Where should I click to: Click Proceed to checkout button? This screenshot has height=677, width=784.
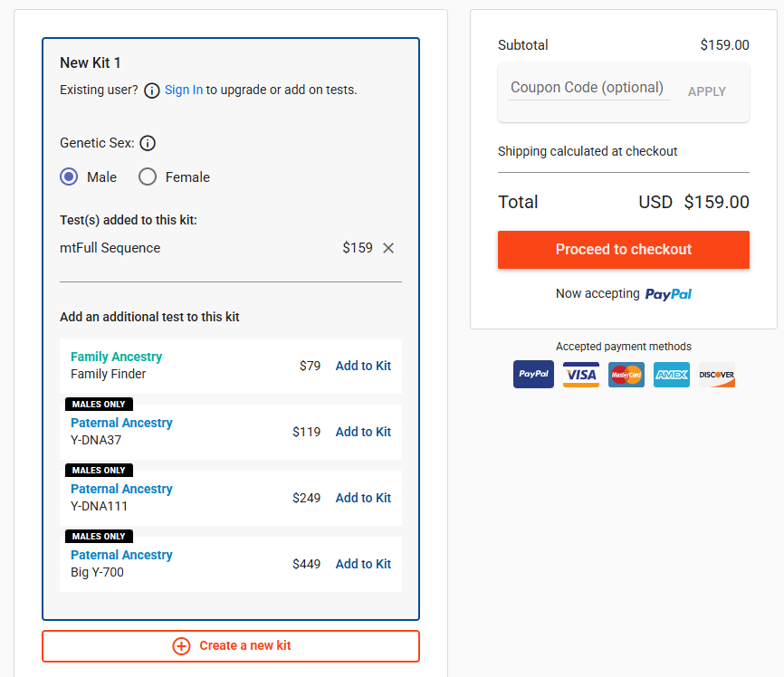click(x=623, y=250)
